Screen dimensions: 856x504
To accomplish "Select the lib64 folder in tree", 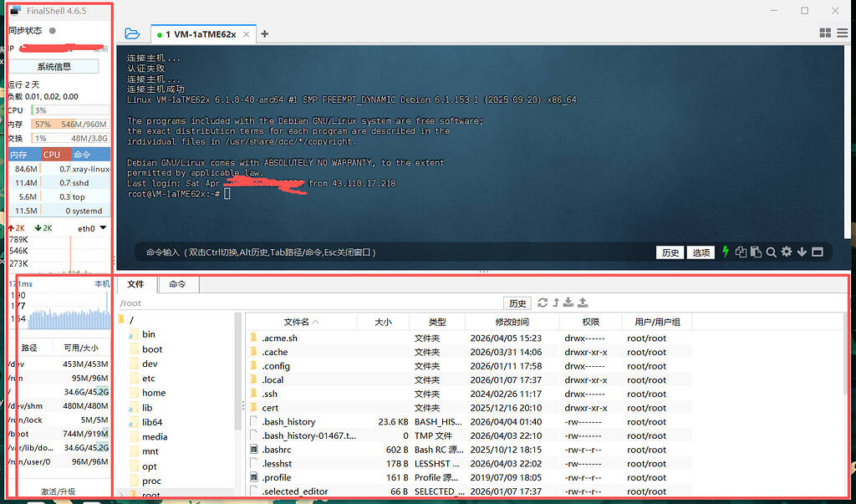I will tap(152, 422).
